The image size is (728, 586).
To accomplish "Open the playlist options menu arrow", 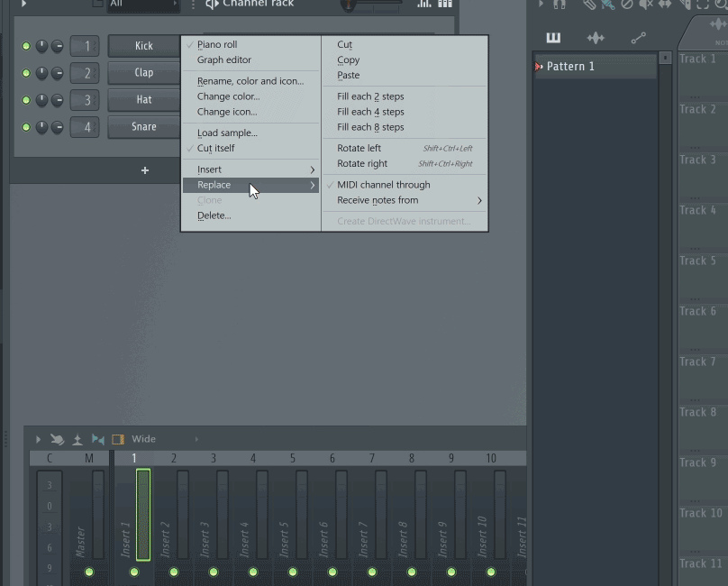I will (541, 4).
